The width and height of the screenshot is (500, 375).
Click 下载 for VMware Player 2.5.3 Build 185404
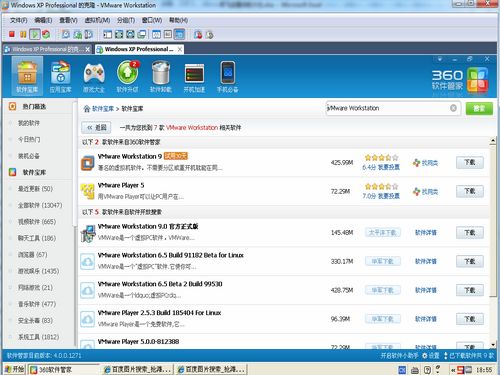click(470, 319)
